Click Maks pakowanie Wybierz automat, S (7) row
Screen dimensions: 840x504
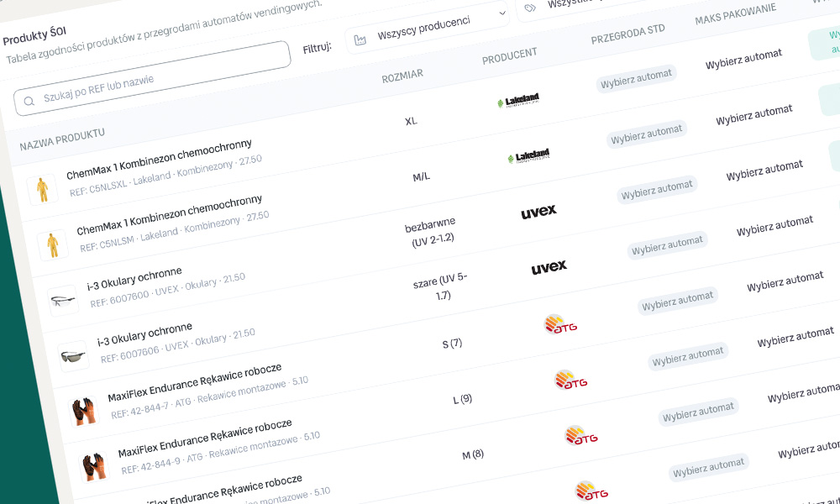point(785,281)
